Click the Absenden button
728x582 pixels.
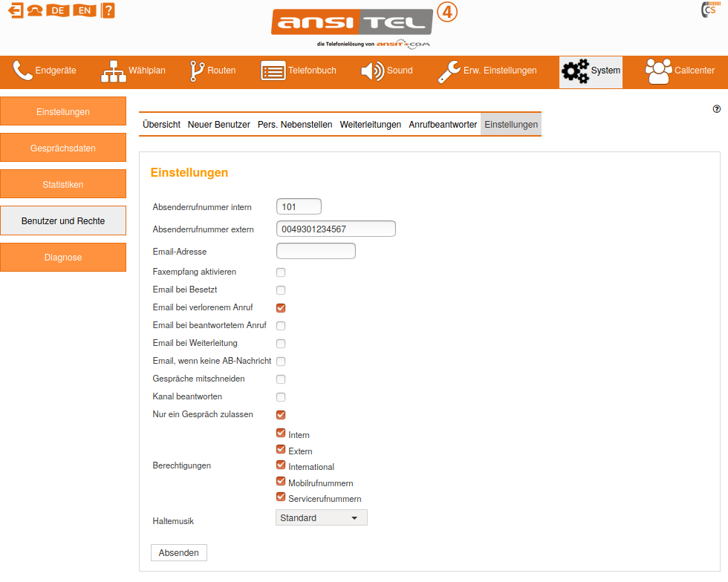(179, 553)
